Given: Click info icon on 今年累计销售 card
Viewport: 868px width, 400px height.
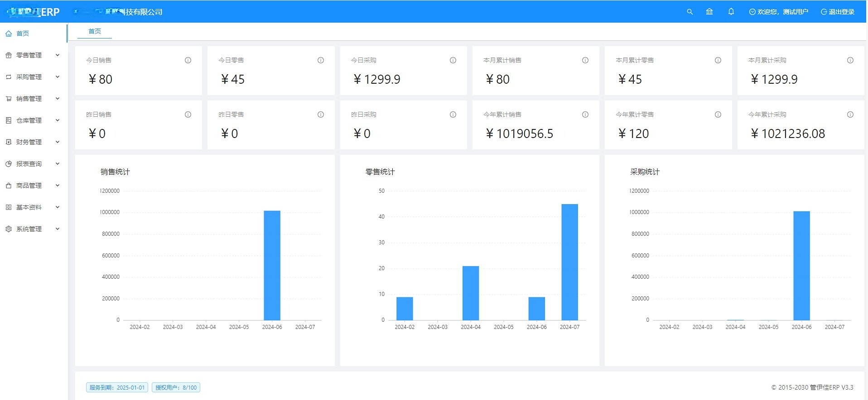Looking at the screenshot, I should (x=585, y=114).
